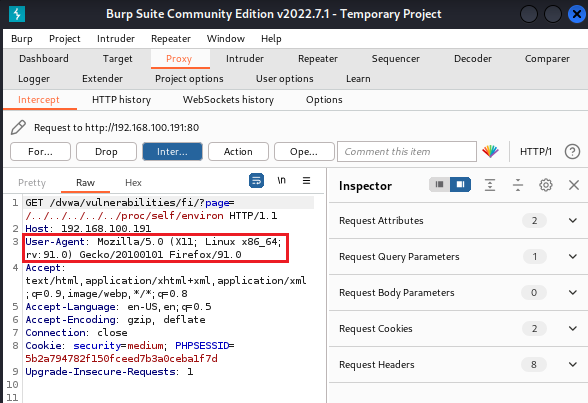Open Inspector settings gear icon

(546, 185)
